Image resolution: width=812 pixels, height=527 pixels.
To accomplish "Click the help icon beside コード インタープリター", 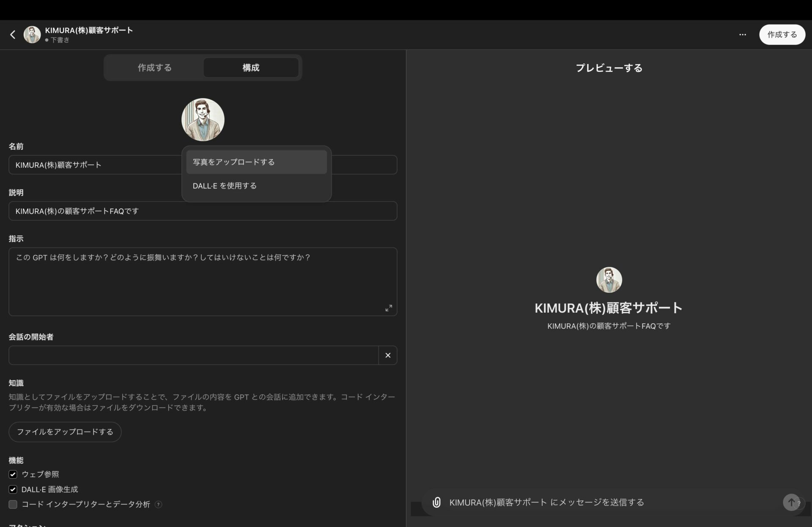I will (158, 504).
